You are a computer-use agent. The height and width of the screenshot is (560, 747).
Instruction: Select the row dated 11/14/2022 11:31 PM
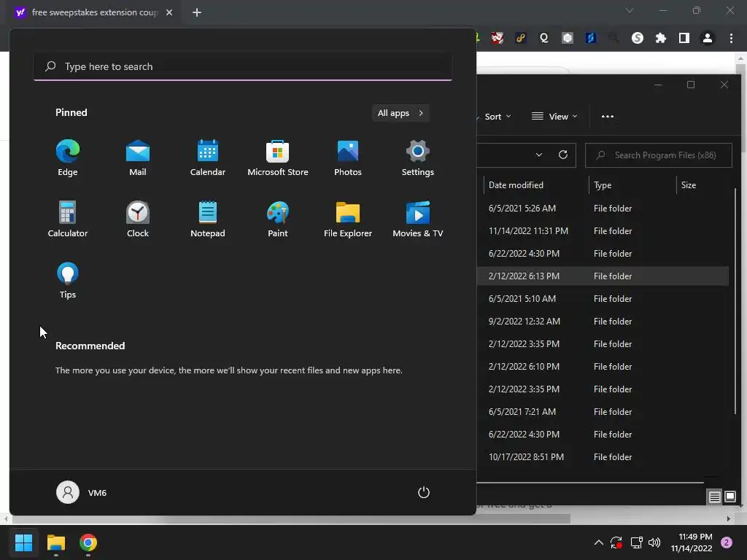[603, 231]
